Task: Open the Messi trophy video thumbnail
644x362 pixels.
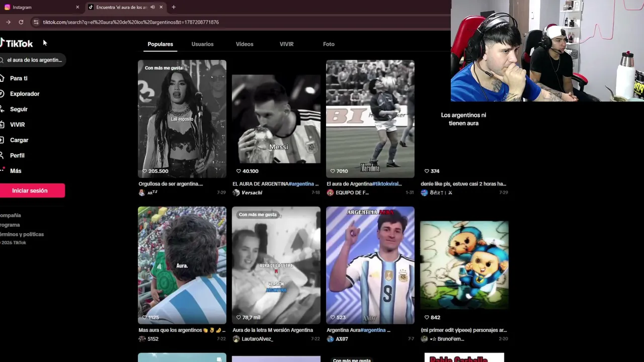Action: coord(276,119)
